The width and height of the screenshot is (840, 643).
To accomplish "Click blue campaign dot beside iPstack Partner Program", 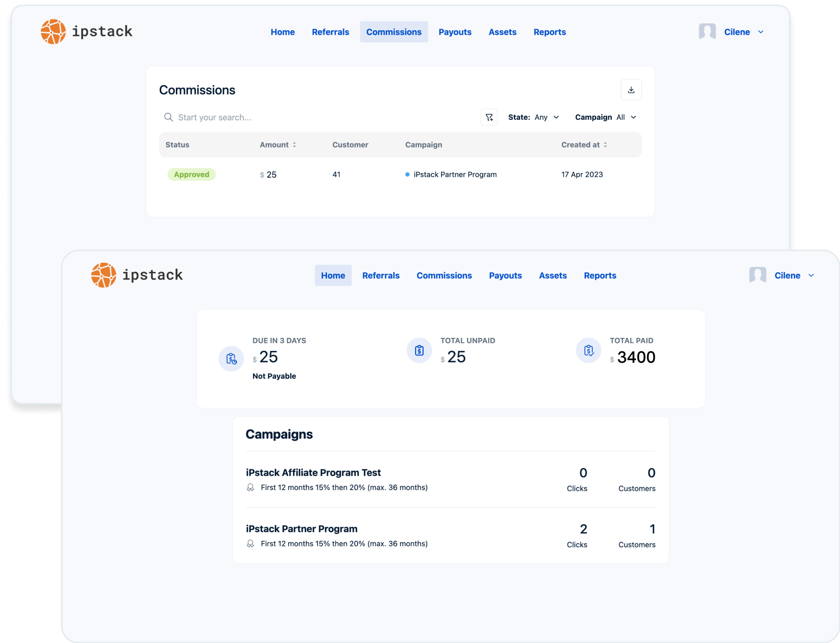I will (407, 175).
